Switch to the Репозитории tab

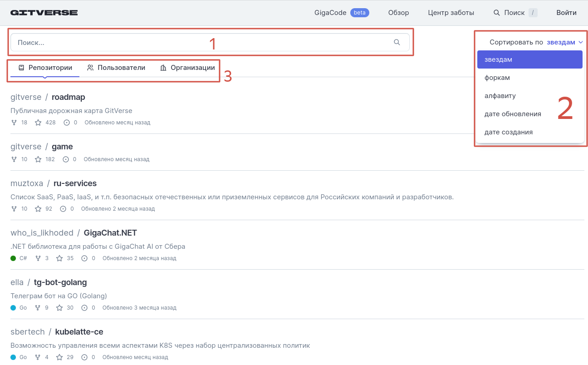pos(45,68)
